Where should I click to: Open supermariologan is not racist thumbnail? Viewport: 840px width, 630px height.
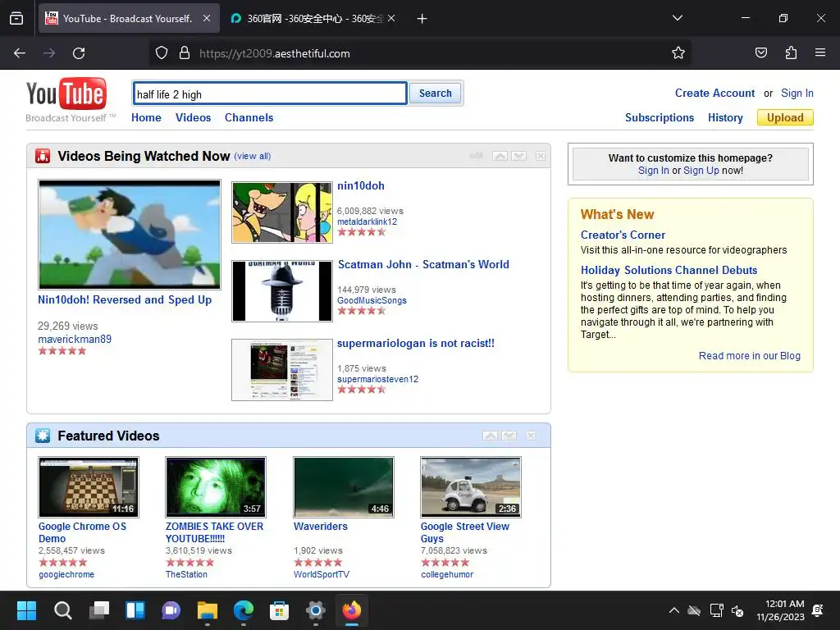click(282, 370)
